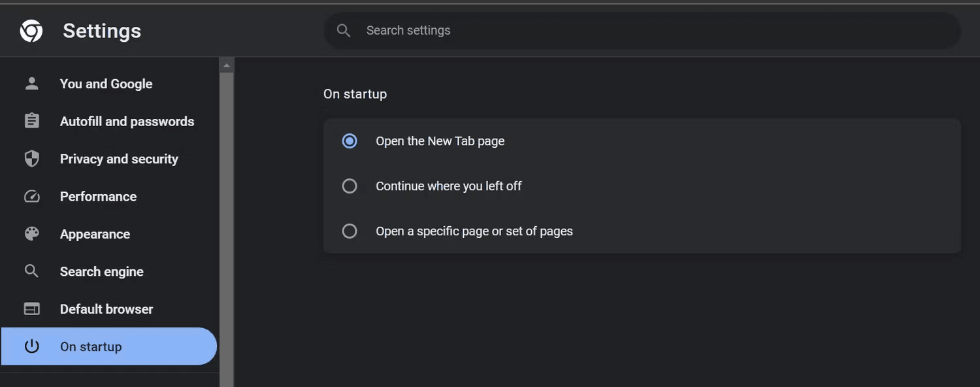980x387 pixels.
Task: Click the Default browser window icon
Action: (31, 308)
